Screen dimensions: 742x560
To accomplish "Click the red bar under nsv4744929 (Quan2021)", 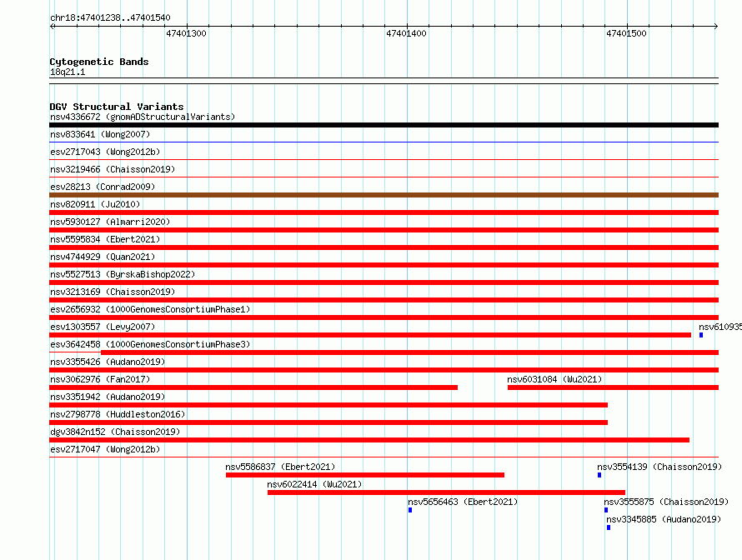I will click(384, 265).
